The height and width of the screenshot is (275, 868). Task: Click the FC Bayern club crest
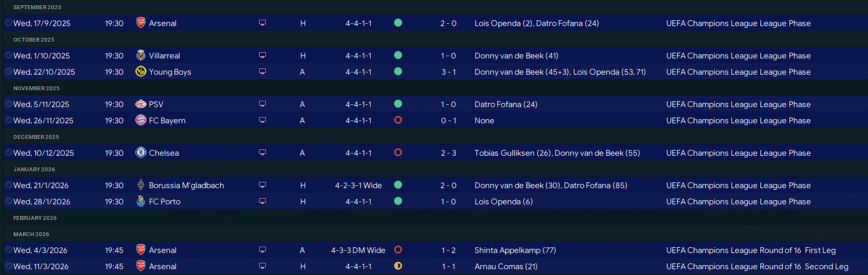pyautogui.click(x=140, y=120)
